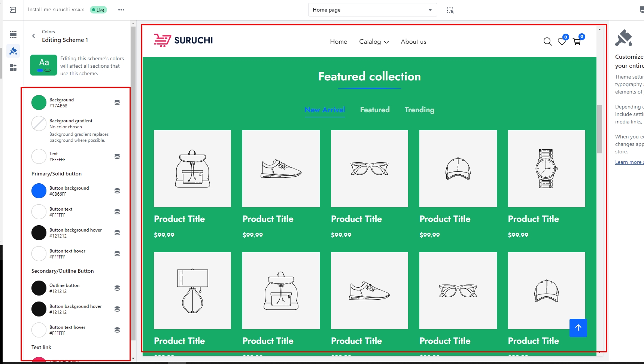This screenshot has height=364, width=644.
Task: Open the three-dot theme actions menu
Action: coord(121,10)
